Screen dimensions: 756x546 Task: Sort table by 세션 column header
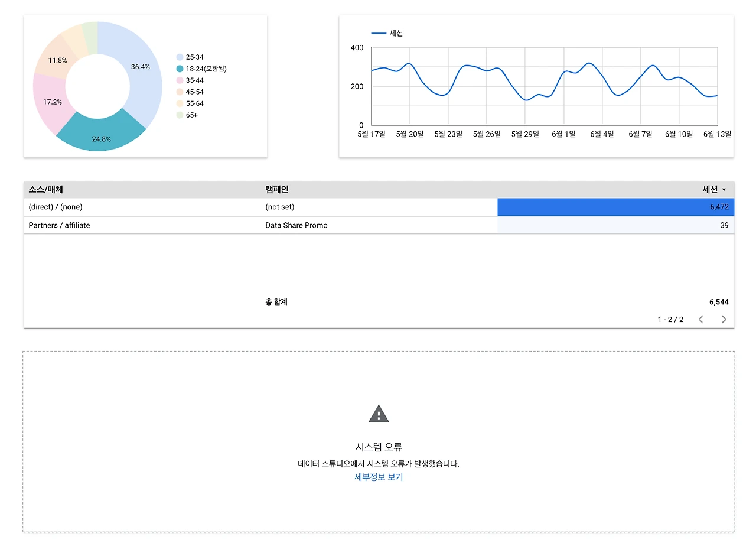(714, 190)
